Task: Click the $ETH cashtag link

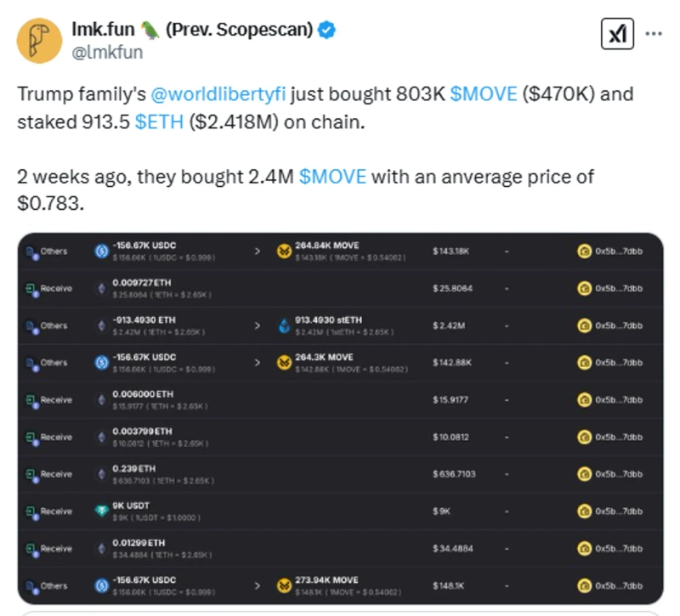Action: pos(161,122)
